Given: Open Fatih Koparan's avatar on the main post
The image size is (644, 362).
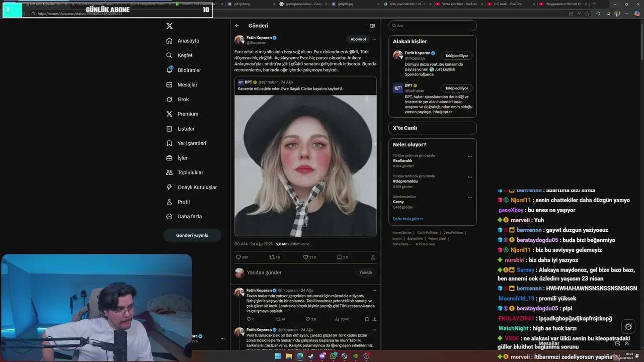Looking at the screenshot, I should 239,40.
